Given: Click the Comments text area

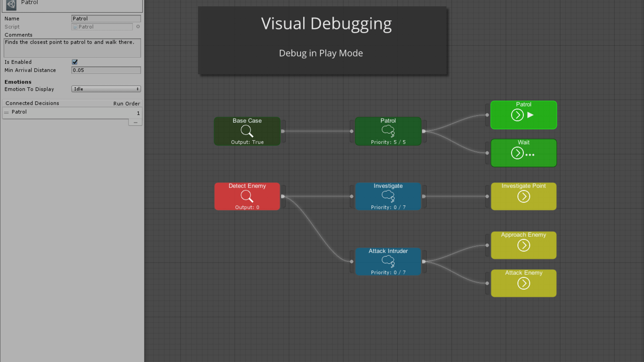Looking at the screenshot, I should [x=72, y=48].
